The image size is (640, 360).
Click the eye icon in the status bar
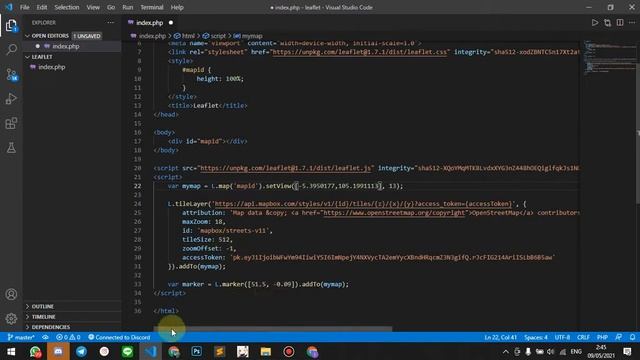coord(45,337)
